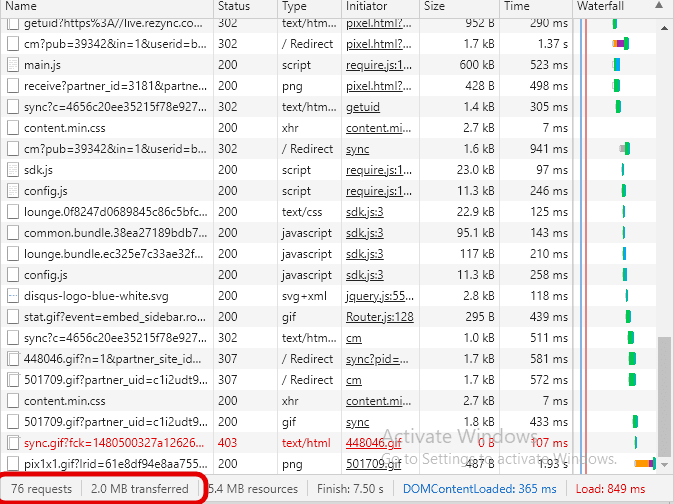This screenshot has width=674, height=504.
Task: Open the red 448046.gif initiator link
Action: pyautogui.click(x=374, y=443)
